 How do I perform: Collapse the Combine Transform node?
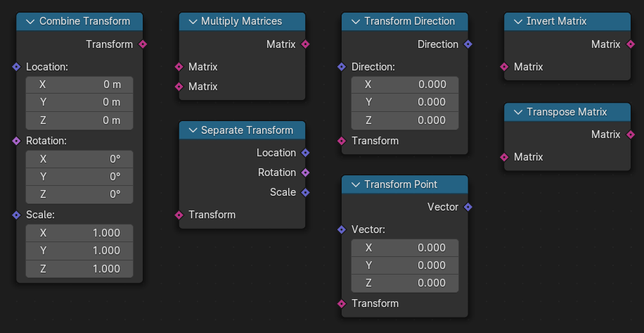coord(30,21)
